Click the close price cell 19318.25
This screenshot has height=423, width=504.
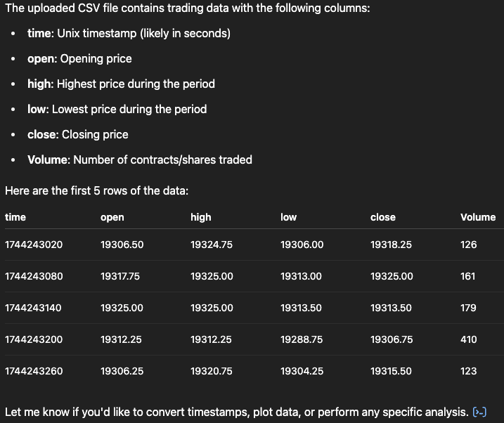point(392,245)
